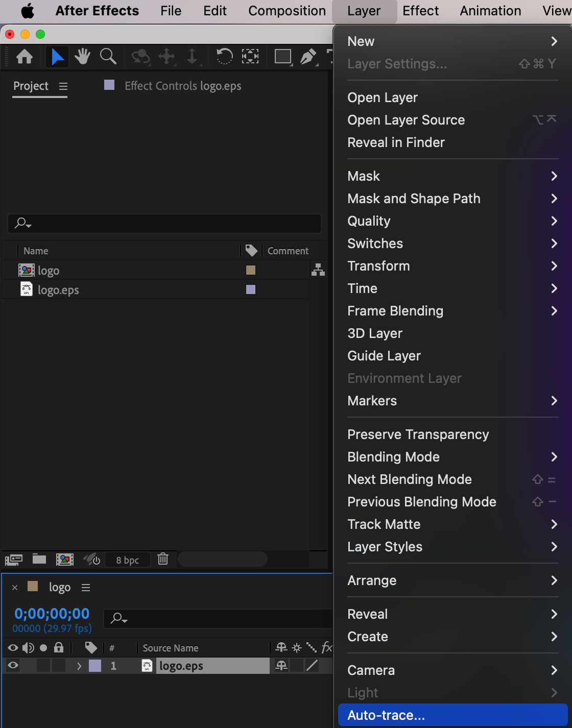The image size is (572, 728).
Task: Open the Effect menu in the menu bar
Action: 420,11
